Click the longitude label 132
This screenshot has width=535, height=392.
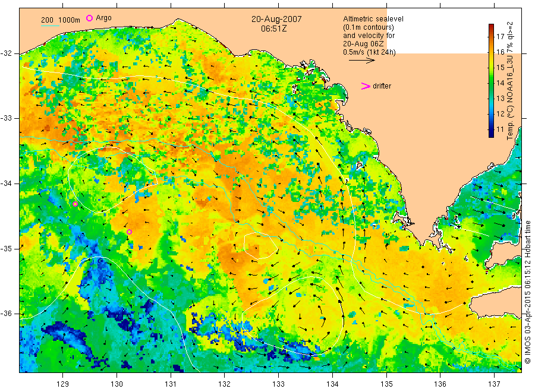click(x=225, y=384)
